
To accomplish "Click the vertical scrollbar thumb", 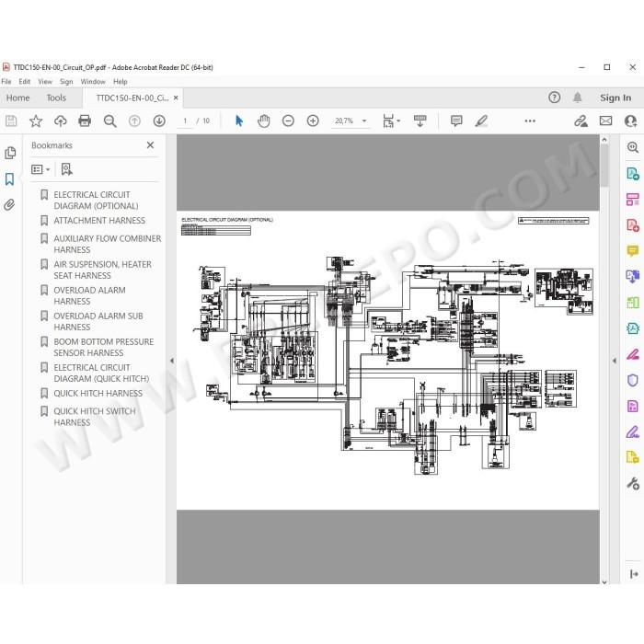I will 604,166.
